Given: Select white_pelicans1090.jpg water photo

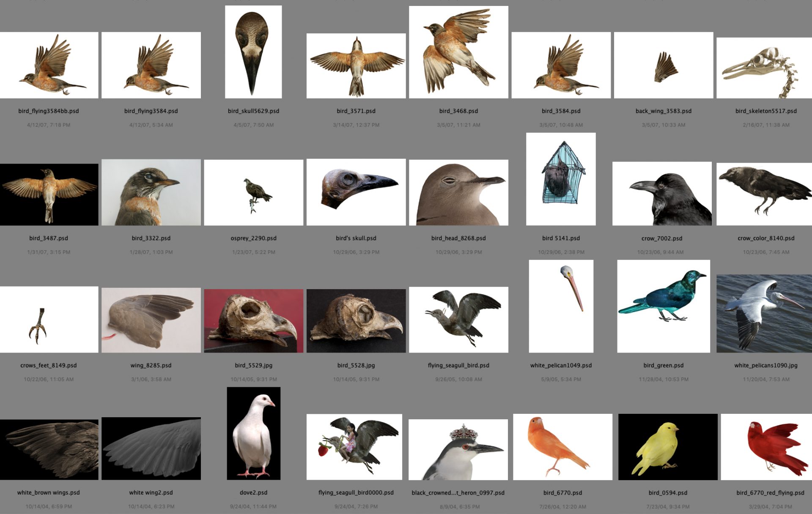Looking at the screenshot, I should 764,313.
